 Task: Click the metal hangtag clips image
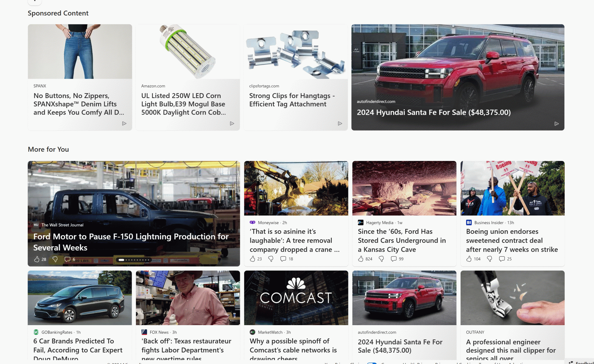(x=296, y=51)
